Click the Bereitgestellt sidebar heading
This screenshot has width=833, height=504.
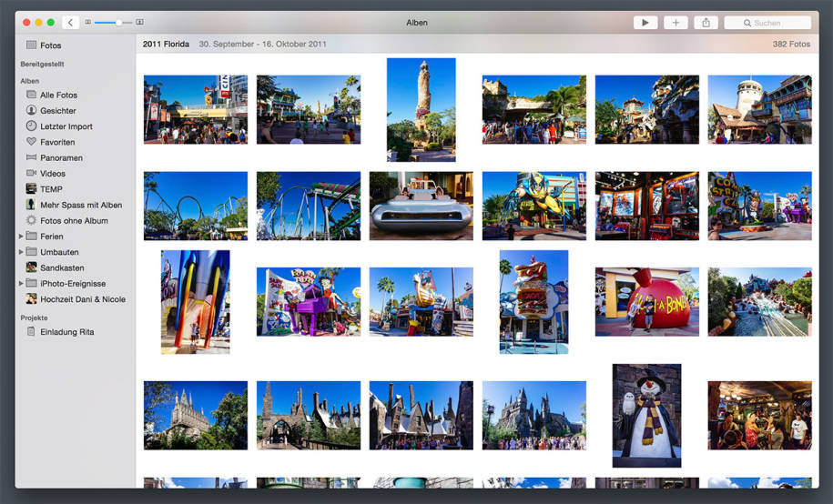click(42, 64)
